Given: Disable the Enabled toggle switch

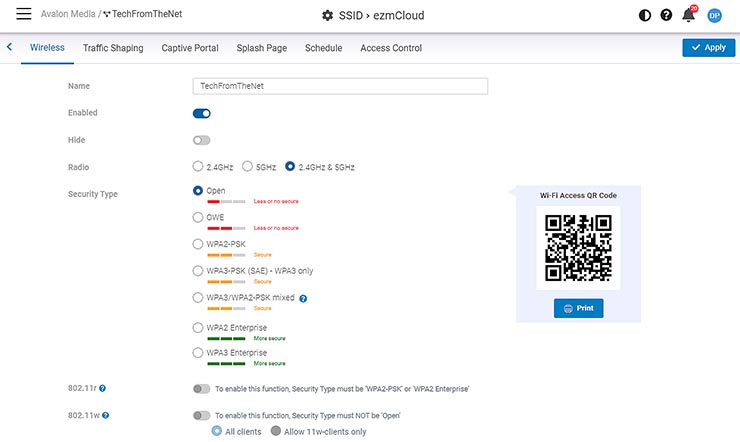Looking at the screenshot, I should 201,114.
